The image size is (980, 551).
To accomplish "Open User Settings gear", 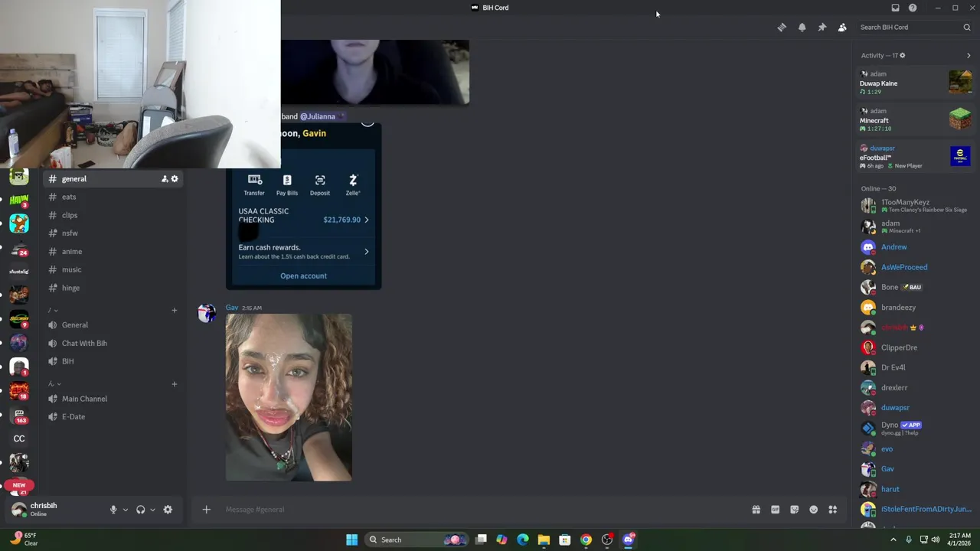I will 168,510.
